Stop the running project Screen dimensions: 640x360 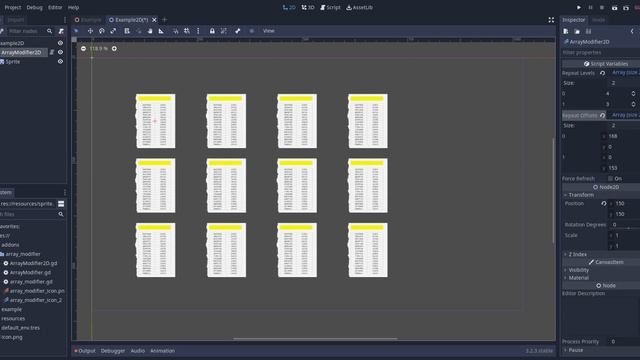pos(602,7)
